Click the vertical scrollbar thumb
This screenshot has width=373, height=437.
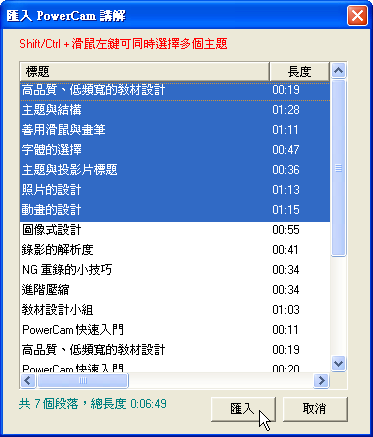[339, 168]
